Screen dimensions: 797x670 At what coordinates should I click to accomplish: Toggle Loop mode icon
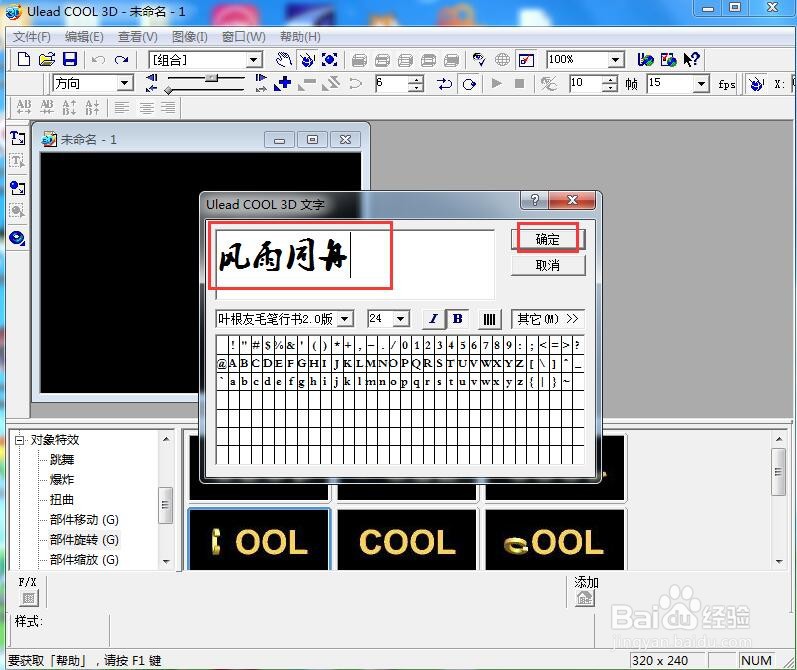pos(469,84)
